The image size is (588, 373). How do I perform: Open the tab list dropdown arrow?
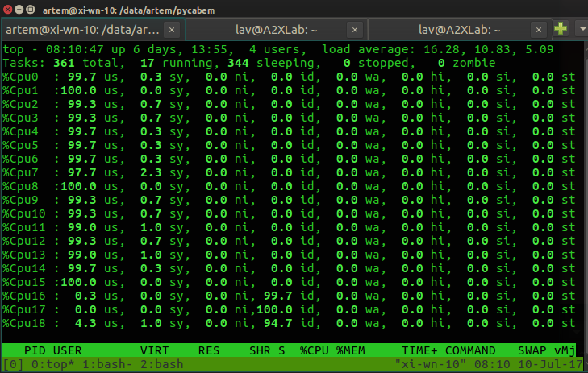[x=582, y=28]
